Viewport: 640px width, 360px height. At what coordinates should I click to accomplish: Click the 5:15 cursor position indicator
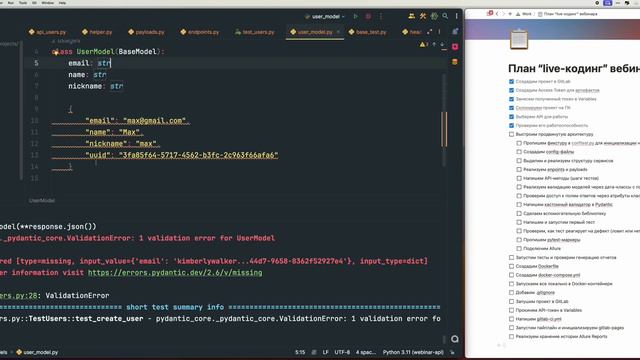click(300, 352)
